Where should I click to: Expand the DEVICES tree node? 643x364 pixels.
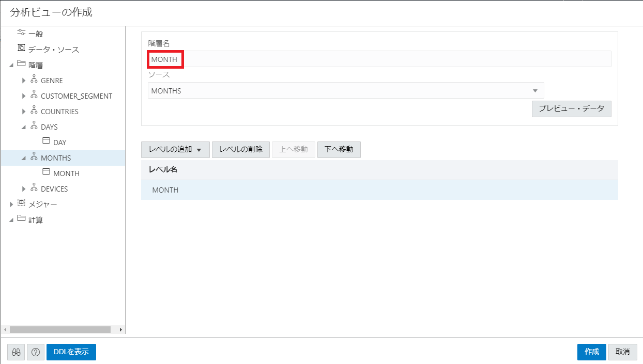click(x=24, y=189)
